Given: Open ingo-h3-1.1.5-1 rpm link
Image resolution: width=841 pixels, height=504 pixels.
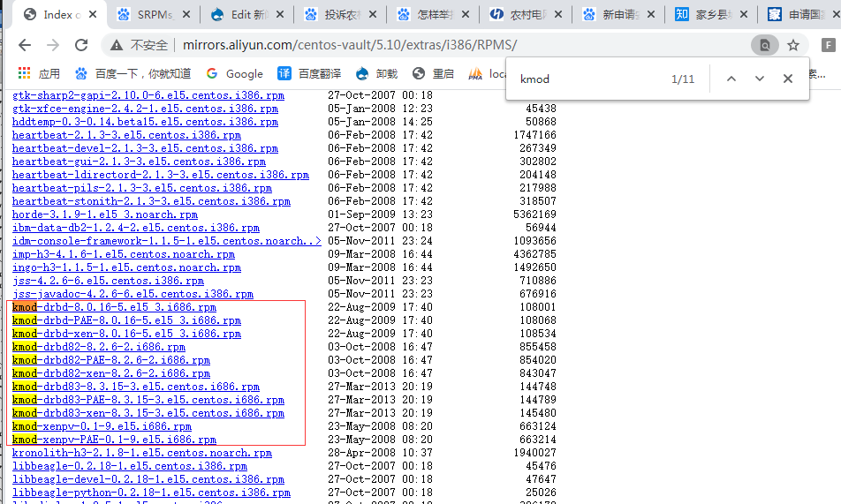Looking at the screenshot, I should [126, 267].
